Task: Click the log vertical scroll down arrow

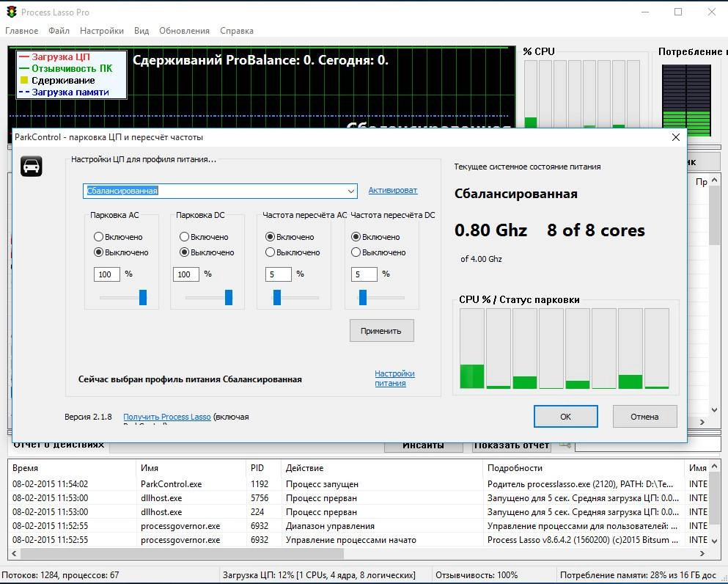Action: pos(715,541)
